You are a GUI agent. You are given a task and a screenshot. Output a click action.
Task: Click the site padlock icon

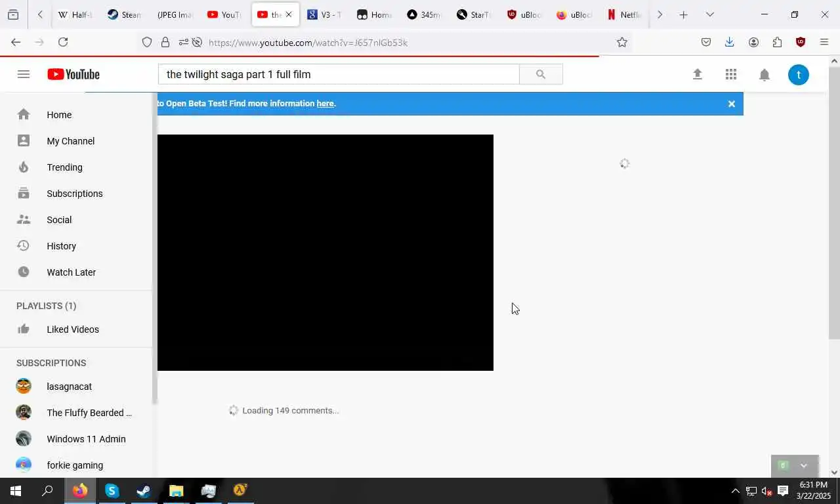click(165, 43)
